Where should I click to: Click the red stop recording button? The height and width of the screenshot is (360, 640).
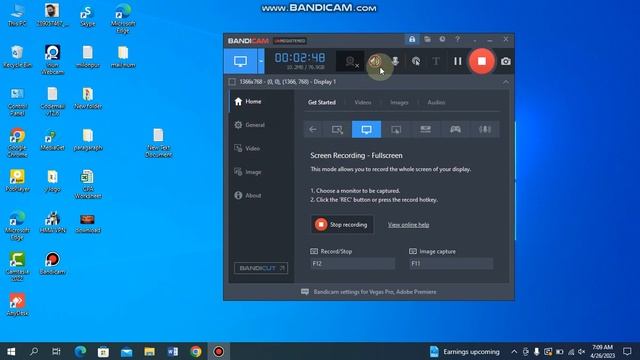pos(482,61)
